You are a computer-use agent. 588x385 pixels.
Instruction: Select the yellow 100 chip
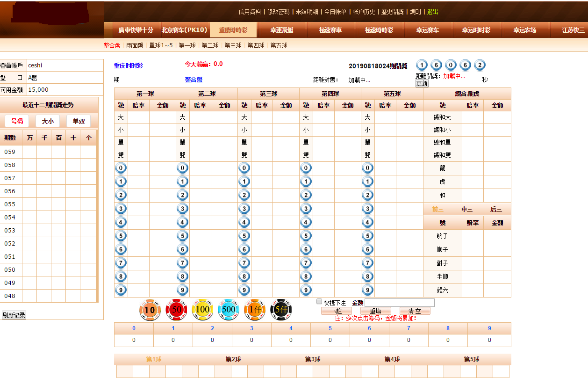pyautogui.click(x=202, y=310)
